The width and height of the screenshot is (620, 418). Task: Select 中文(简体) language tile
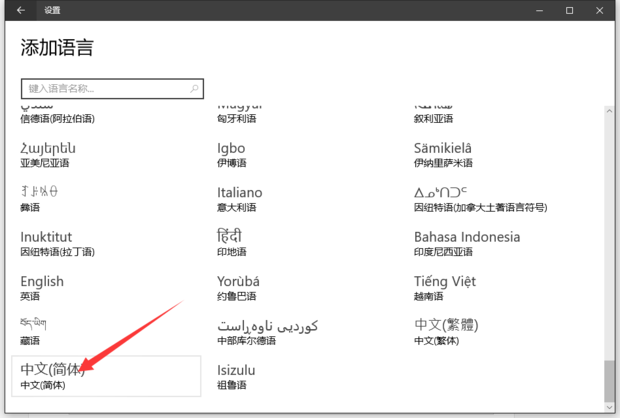point(105,376)
